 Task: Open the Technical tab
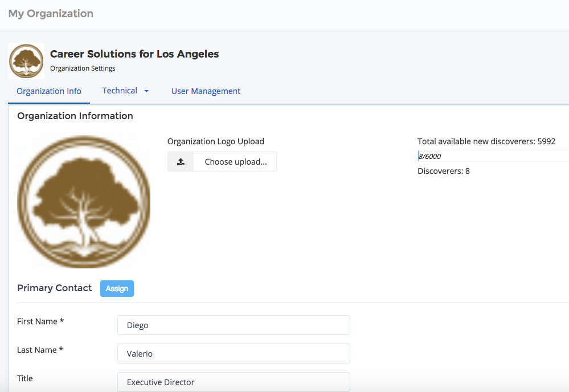[x=120, y=91]
